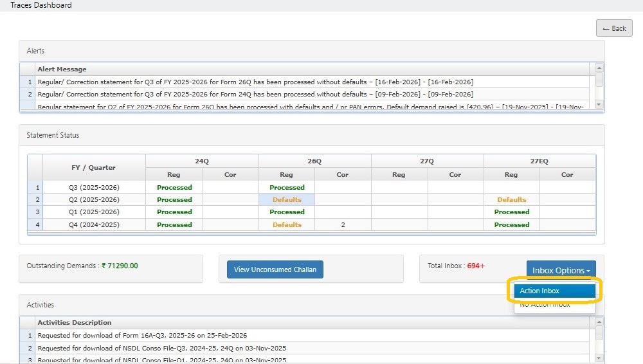This screenshot has height=364, width=643.
Task: Select Form 16A-Q3 download activity row
Action: click(x=142, y=336)
